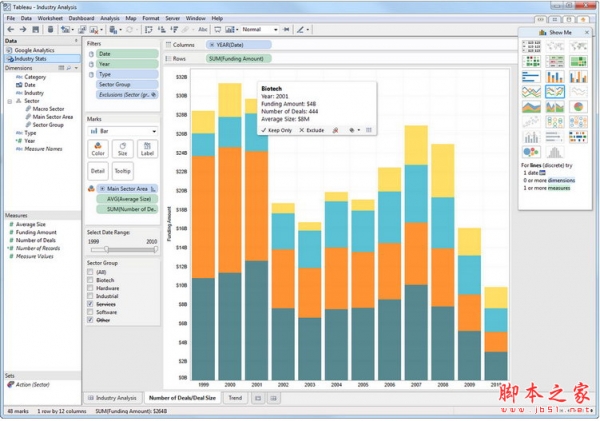The image size is (600, 421).
Task: Click the Color button on Marks card
Action: [98, 149]
